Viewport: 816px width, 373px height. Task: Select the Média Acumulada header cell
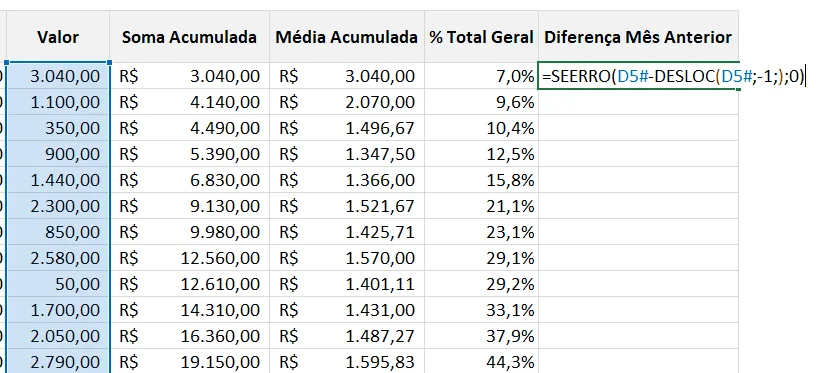tap(347, 37)
